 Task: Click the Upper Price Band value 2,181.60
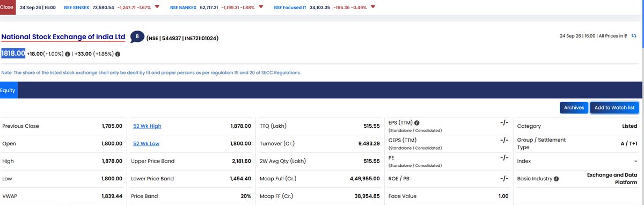[x=241, y=161]
